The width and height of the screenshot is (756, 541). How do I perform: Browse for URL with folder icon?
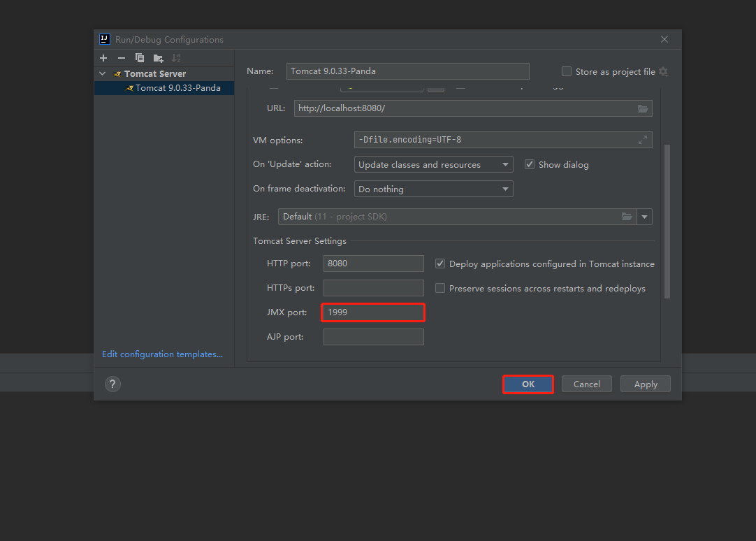coord(643,108)
